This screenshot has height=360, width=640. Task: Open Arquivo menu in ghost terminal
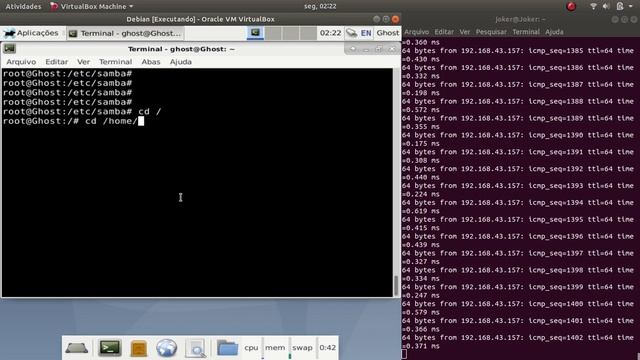coord(21,62)
